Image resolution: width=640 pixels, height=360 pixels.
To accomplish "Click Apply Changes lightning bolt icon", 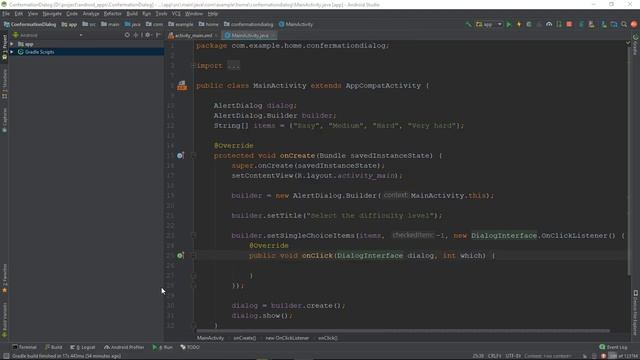I will click(519, 24).
